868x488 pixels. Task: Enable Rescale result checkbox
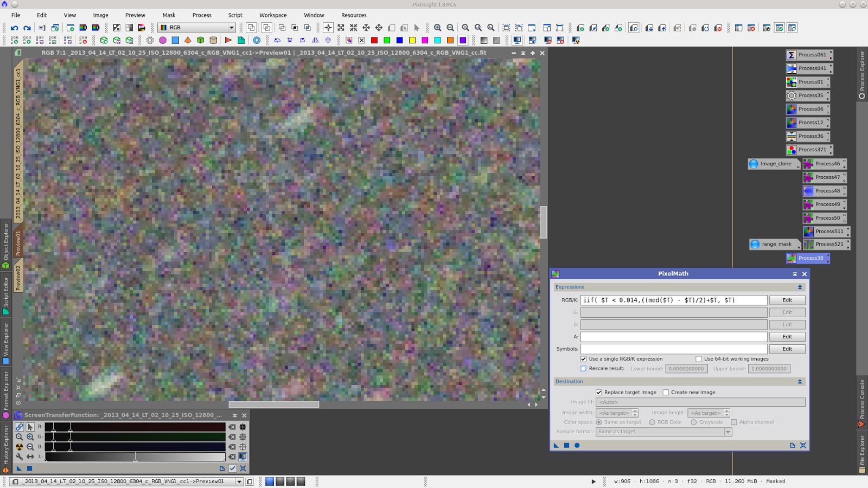(584, 369)
